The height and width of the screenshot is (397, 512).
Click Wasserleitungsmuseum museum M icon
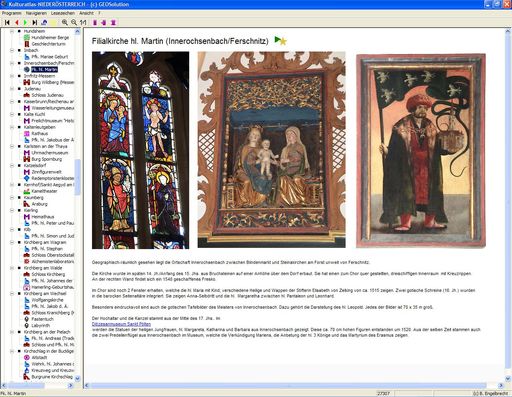point(27,108)
